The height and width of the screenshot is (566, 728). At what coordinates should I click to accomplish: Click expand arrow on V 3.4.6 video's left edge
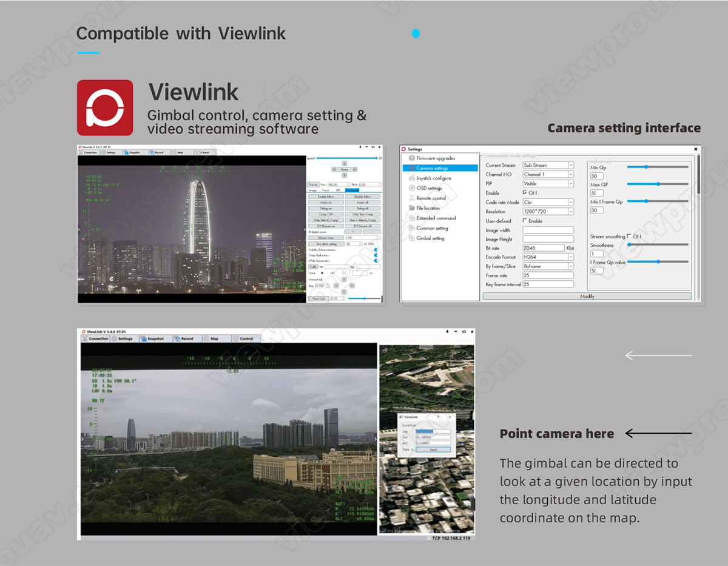[83, 439]
